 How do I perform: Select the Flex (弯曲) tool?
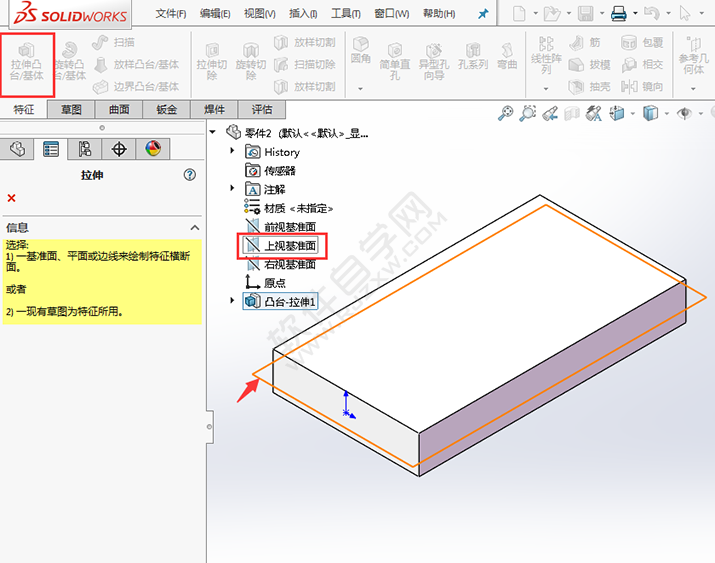pyautogui.click(x=507, y=57)
